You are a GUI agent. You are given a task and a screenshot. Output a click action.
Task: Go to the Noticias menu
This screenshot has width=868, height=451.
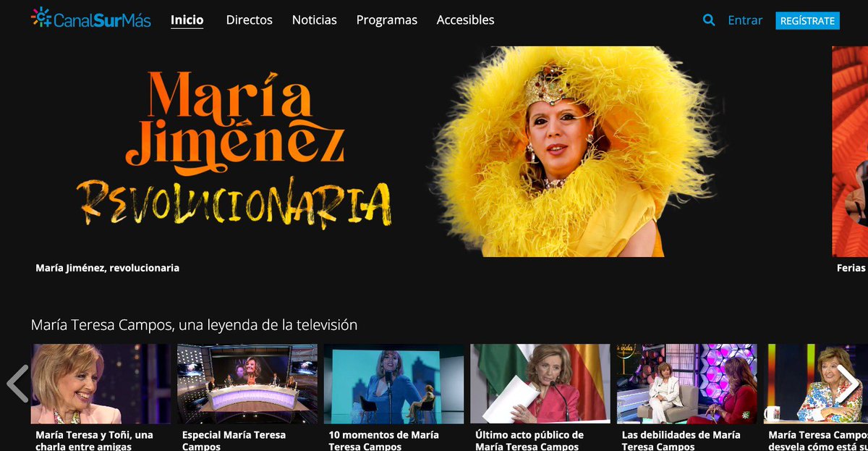click(315, 20)
